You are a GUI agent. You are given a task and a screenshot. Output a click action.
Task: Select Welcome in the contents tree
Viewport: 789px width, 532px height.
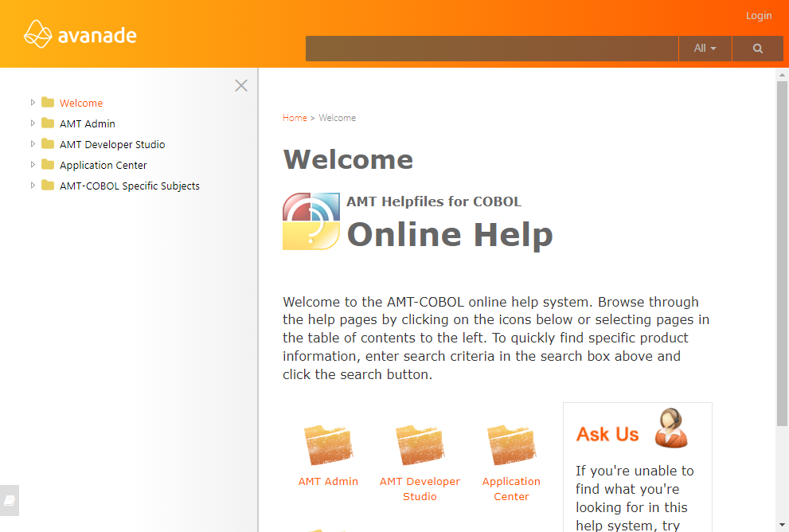81,104
